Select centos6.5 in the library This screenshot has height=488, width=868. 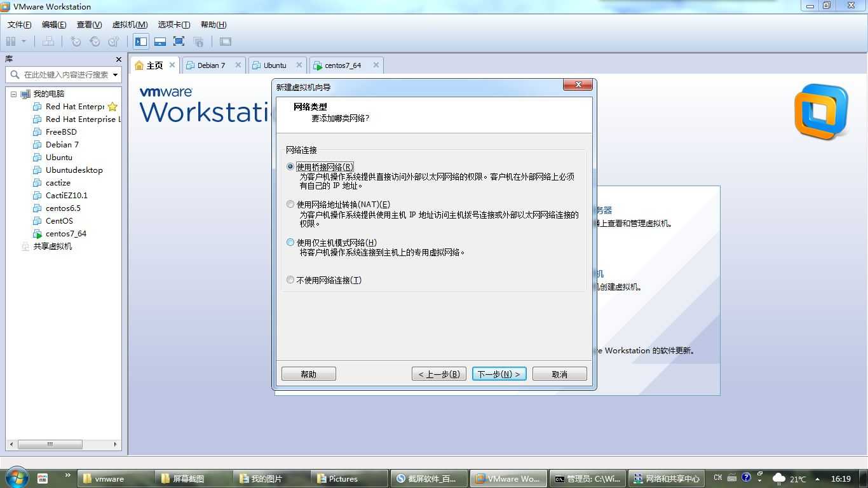point(63,208)
